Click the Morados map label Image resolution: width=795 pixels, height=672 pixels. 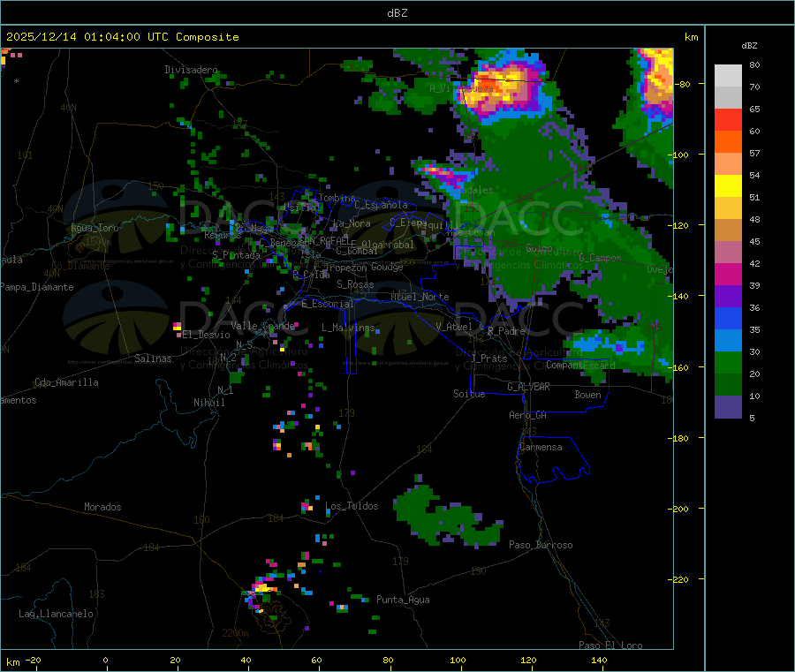[x=102, y=507]
